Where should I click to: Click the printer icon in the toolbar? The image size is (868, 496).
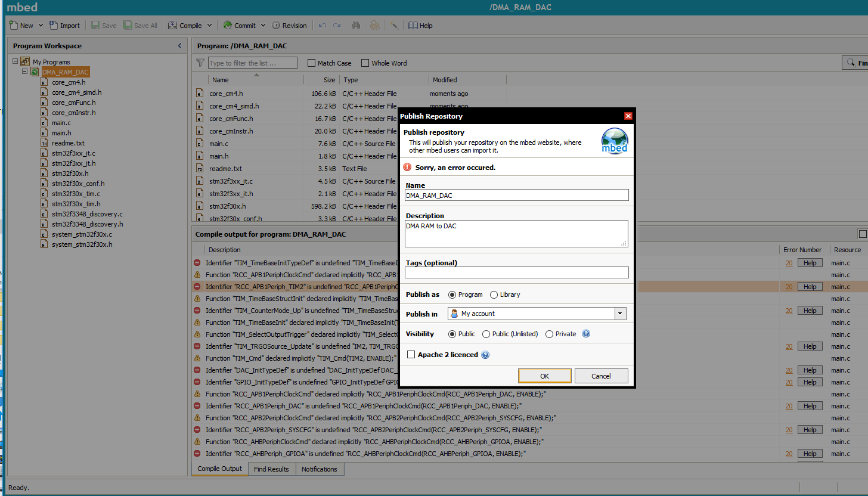374,25
